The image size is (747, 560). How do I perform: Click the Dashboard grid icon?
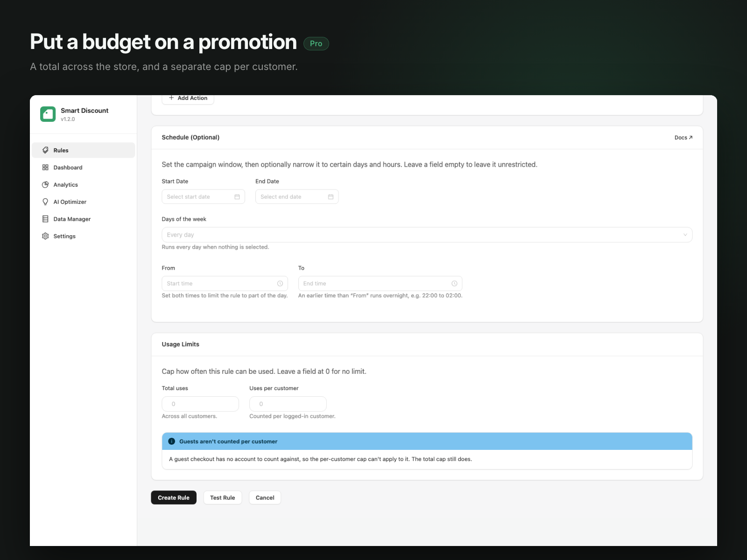click(x=45, y=168)
